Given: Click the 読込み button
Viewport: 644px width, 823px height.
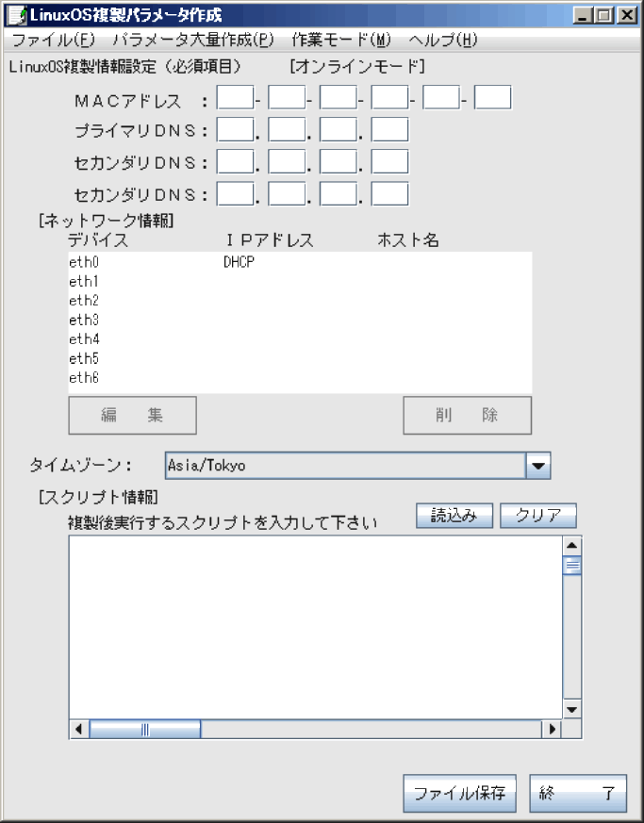Looking at the screenshot, I should click(x=454, y=516).
